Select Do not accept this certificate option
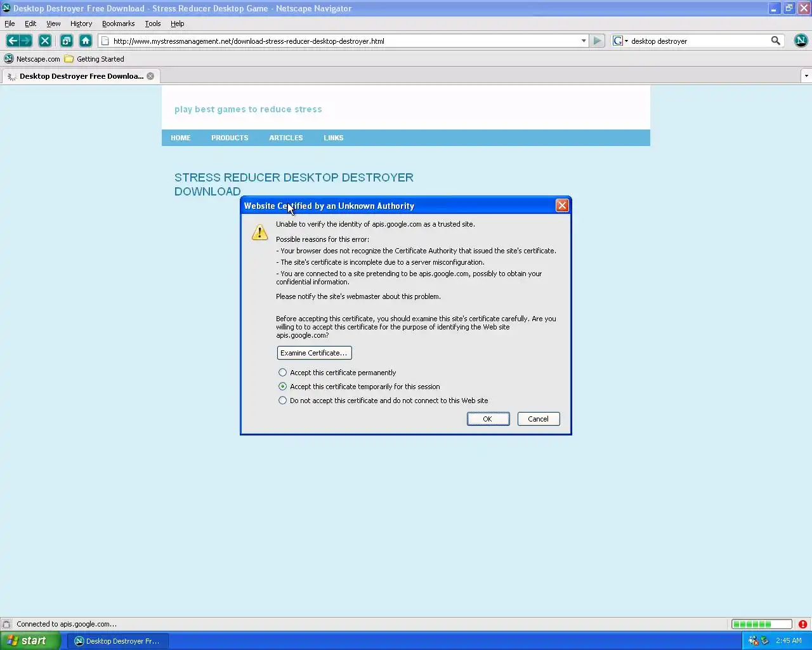Image resolution: width=812 pixels, height=650 pixels. [282, 401]
